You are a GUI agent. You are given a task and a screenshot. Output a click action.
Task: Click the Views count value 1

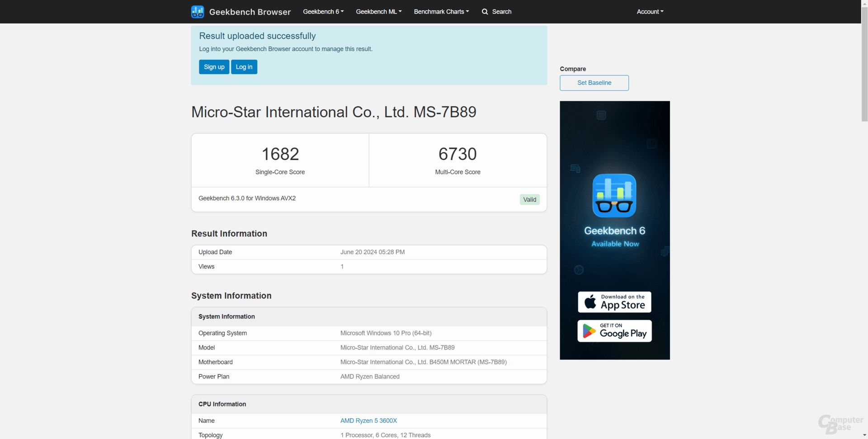pyautogui.click(x=342, y=267)
